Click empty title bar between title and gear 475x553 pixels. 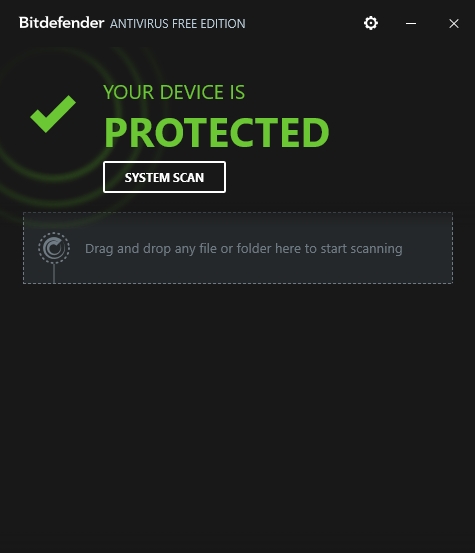(303, 24)
